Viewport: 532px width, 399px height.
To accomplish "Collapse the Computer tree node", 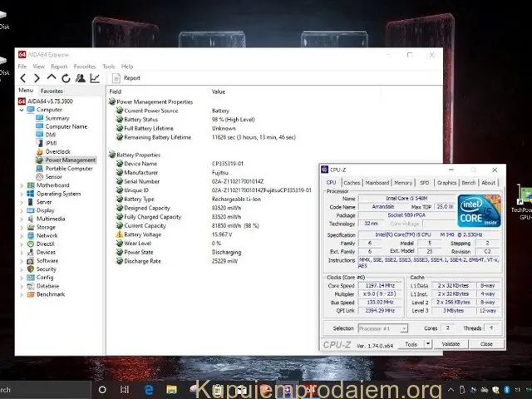I will [x=22, y=110].
